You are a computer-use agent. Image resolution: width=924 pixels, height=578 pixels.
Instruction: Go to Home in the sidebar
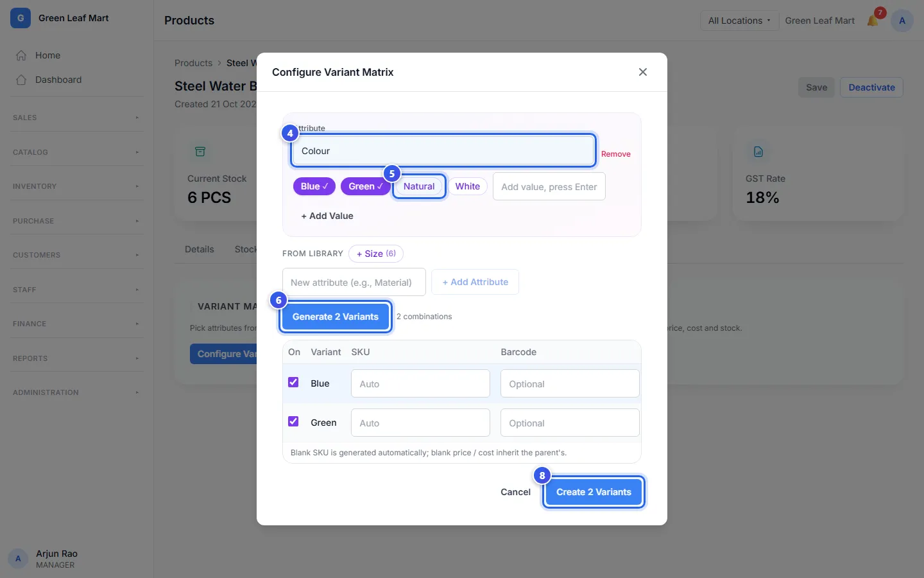click(x=77, y=55)
